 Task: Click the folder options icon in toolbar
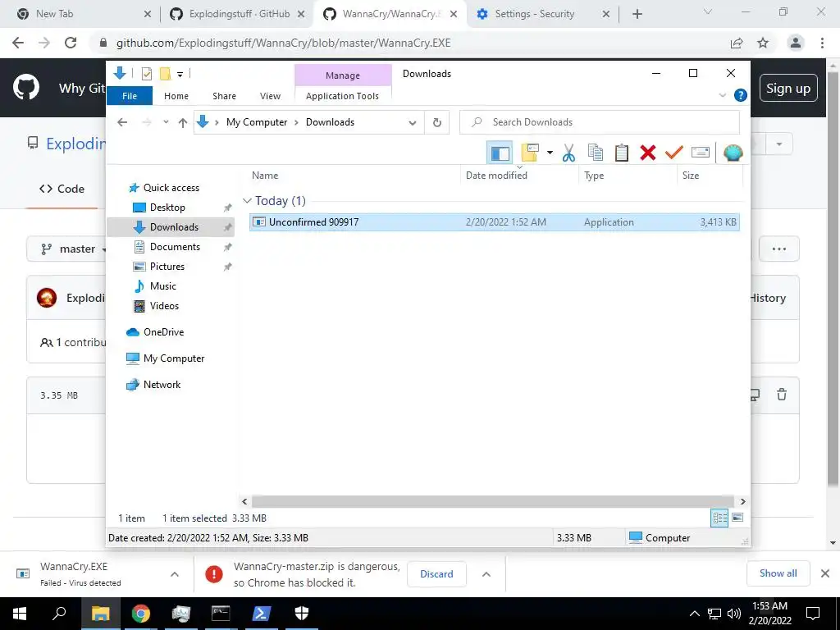[x=530, y=153]
